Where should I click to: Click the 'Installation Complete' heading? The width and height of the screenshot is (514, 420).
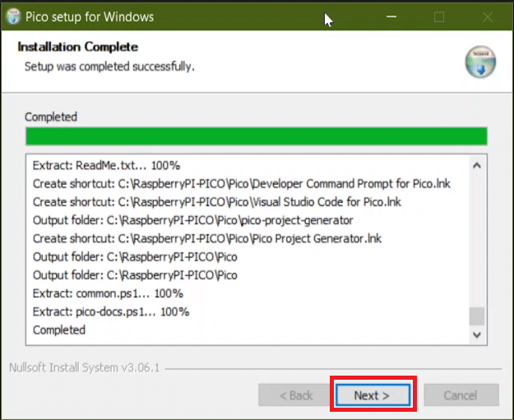click(77, 47)
